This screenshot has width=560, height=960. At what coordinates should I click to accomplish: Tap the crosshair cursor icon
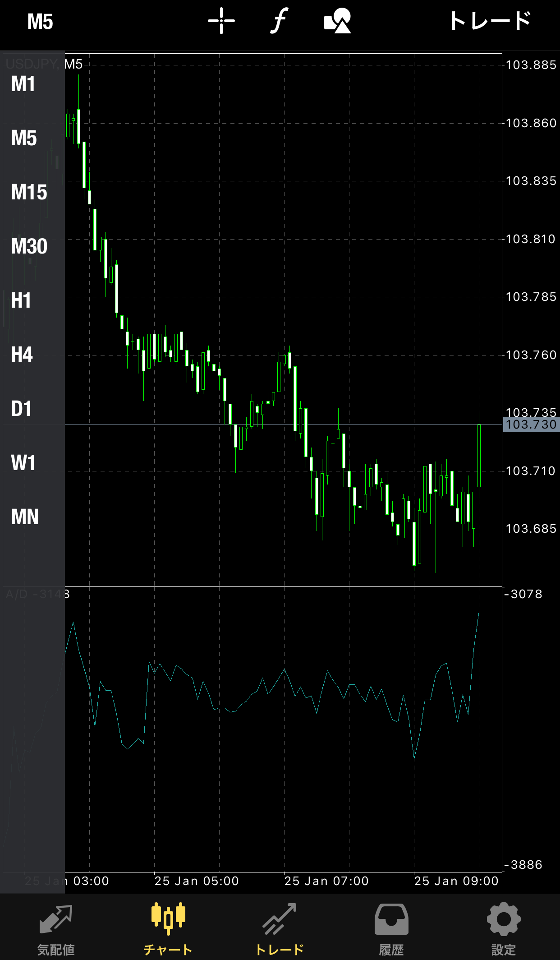pyautogui.click(x=221, y=21)
